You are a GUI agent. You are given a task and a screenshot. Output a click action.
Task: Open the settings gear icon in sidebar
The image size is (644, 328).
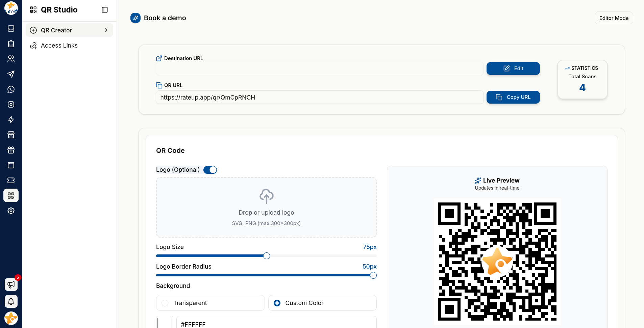tap(11, 211)
